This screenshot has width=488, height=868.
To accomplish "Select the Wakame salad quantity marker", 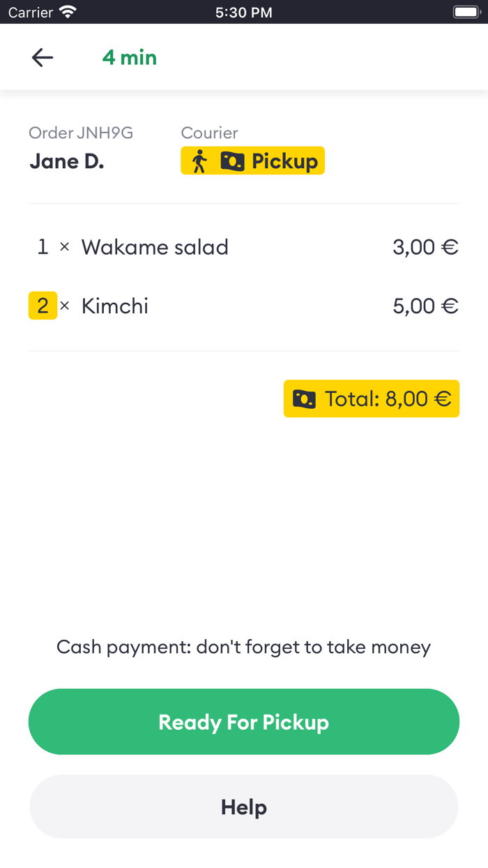I will 43,247.
